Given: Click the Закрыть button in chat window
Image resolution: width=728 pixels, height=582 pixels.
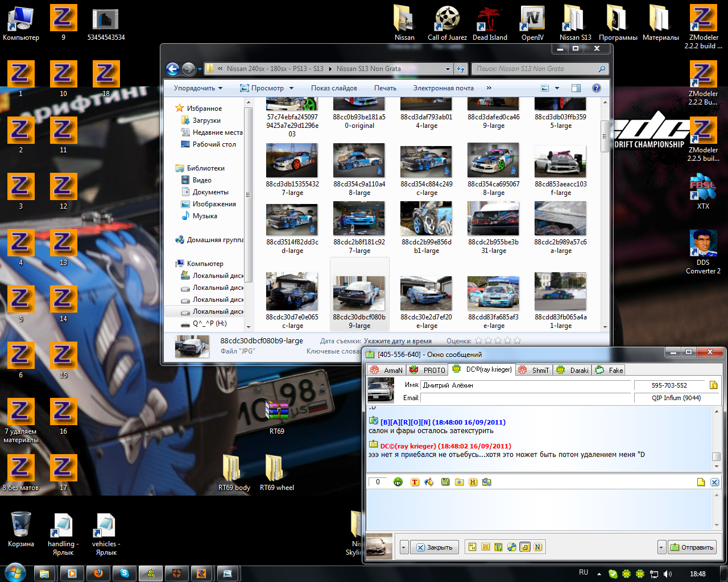Looking at the screenshot, I should 435,547.
